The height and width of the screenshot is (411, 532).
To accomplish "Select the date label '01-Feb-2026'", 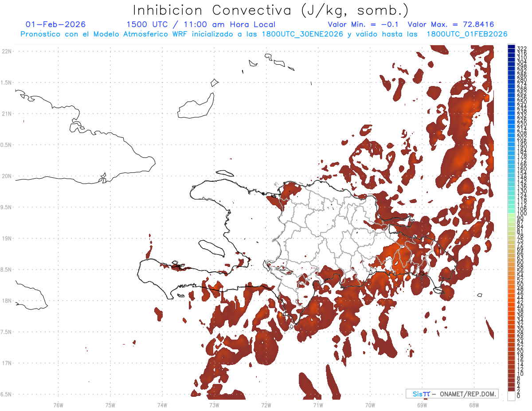I will tap(55, 24).
